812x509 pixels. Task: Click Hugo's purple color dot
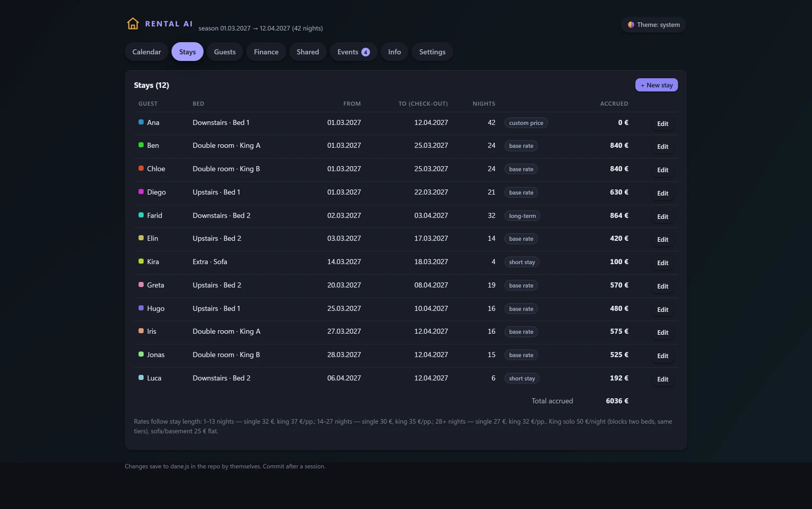pyautogui.click(x=141, y=308)
